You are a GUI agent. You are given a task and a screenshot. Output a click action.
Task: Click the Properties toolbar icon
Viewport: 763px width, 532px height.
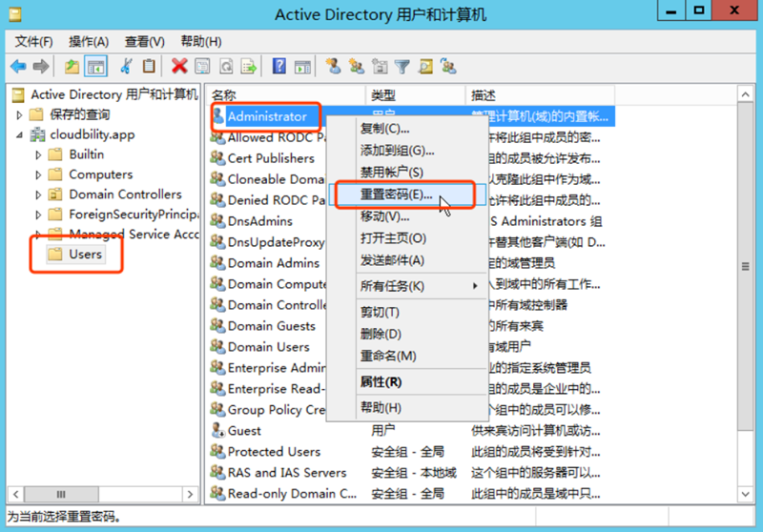coord(202,66)
